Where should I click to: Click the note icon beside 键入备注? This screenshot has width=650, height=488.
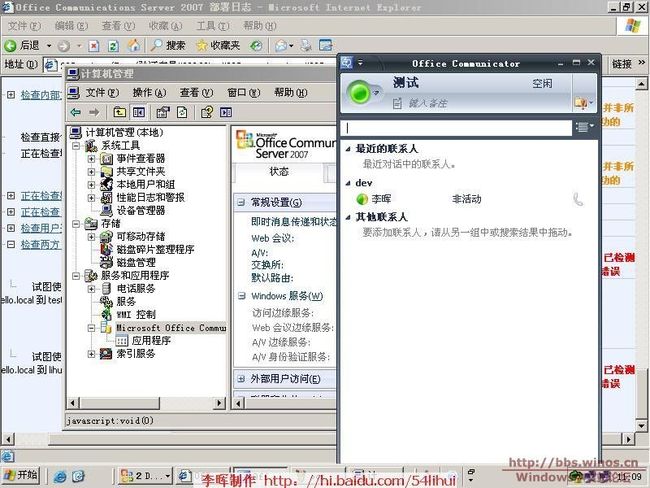pyautogui.click(x=397, y=103)
